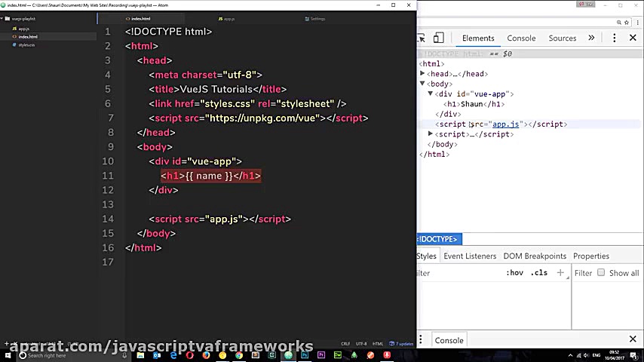The image size is (644, 362).
Task: Open Premiere Pro from the taskbar
Action: click(321, 355)
